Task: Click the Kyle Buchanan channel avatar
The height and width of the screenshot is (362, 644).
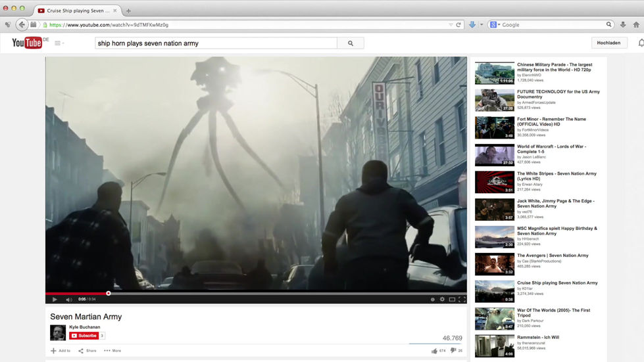Action: click(58, 332)
